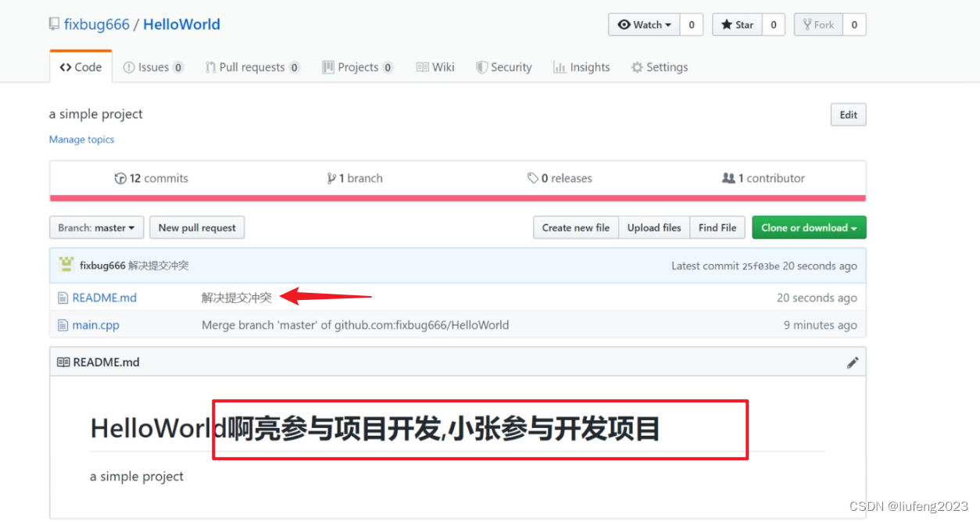Click the Star count 0
Viewport: 980px width, 521px height.
[773, 25]
